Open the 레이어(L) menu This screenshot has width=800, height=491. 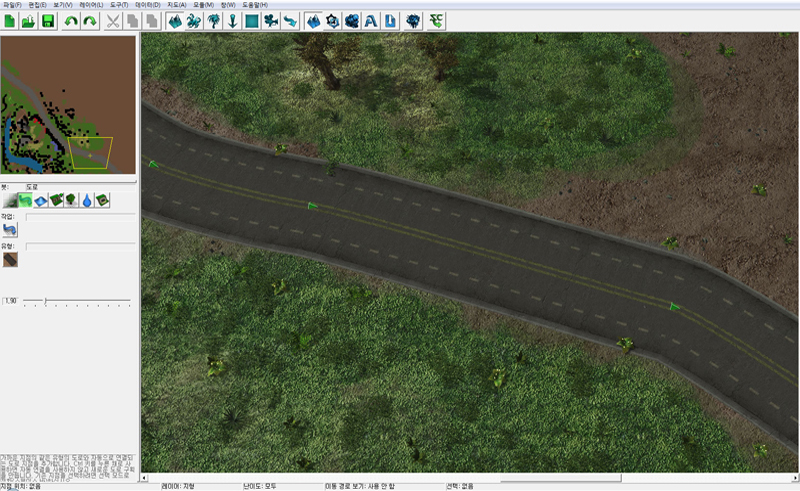pyautogui.click(x=91, y=5)
